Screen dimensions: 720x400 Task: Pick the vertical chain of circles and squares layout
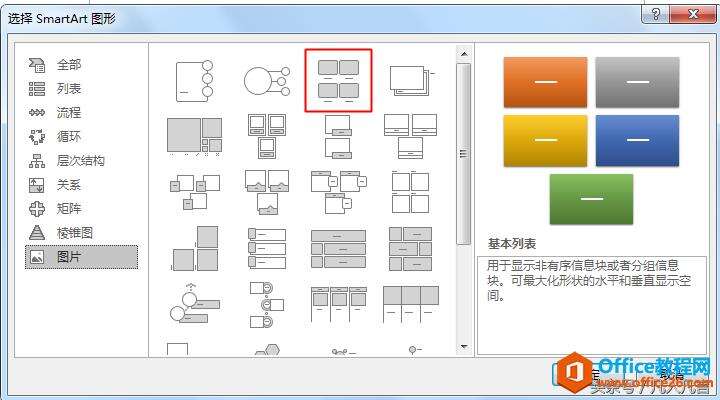point(267,305)
